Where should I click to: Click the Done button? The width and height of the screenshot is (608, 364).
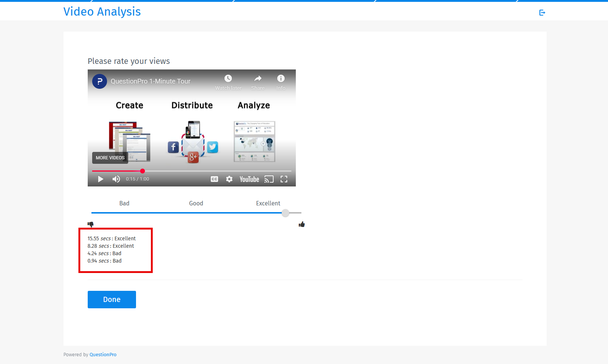pyautogui.click(x=112, y=299)
